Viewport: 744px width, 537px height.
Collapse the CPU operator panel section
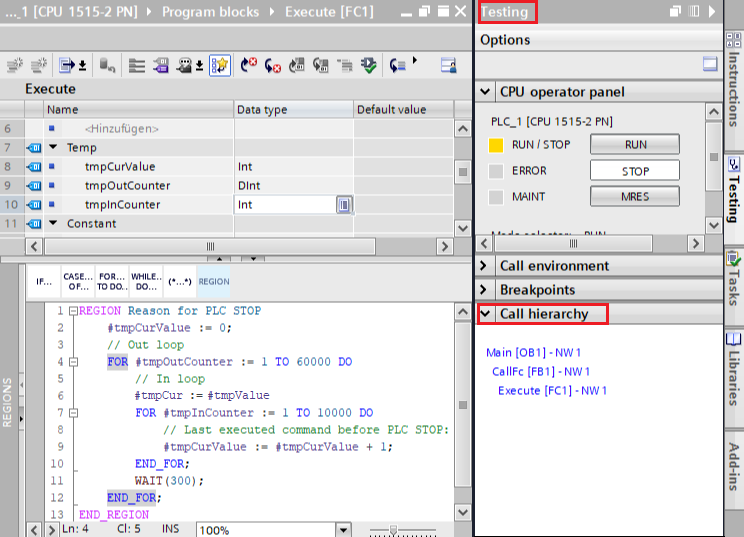[x=485, y=91]
